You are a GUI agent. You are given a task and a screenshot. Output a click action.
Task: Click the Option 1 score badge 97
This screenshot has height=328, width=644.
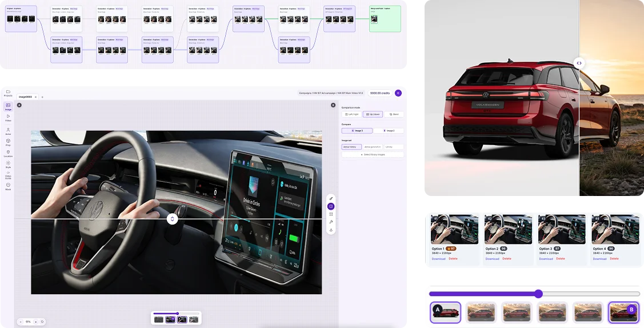point(451,249)
